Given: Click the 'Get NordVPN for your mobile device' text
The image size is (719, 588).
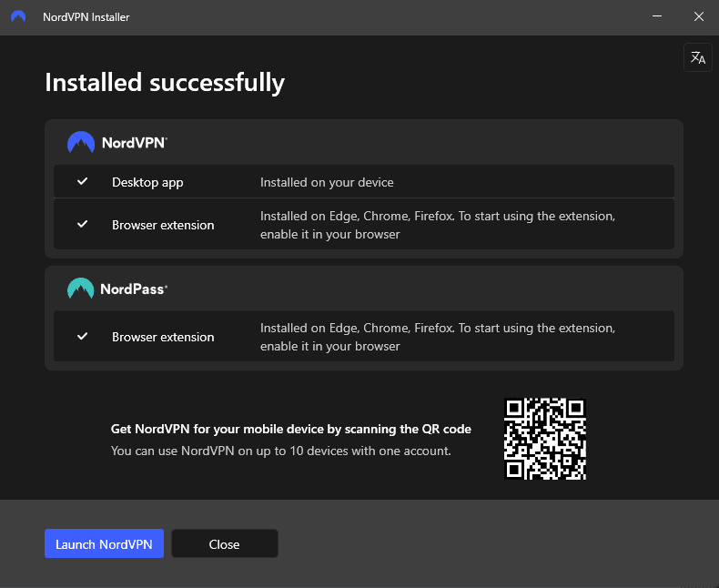Looking at the screenshot, I should tap(290, 429).
